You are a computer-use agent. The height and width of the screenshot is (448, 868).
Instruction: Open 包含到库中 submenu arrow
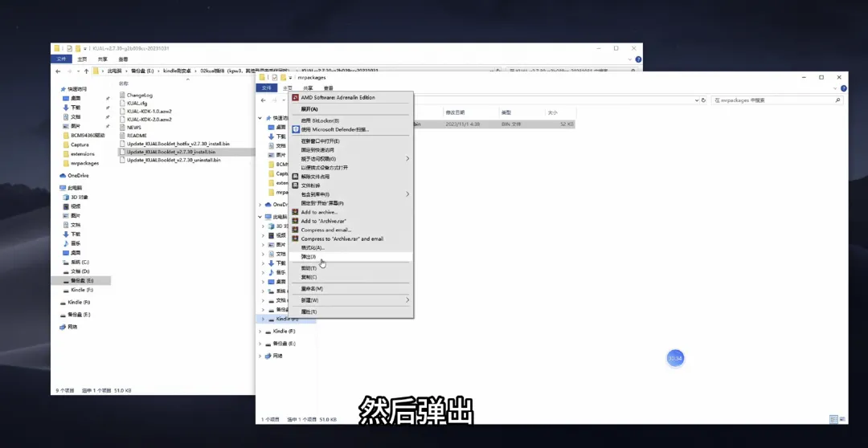[407, 194]
